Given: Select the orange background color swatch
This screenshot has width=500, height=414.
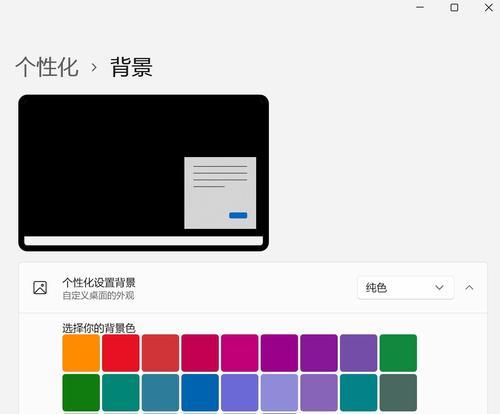Looking at the screenshot, I should click(x=81, y=353).
